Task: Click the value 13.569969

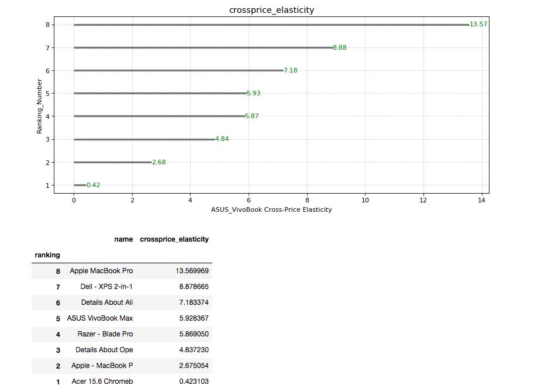Action: [x=192, y=271]
